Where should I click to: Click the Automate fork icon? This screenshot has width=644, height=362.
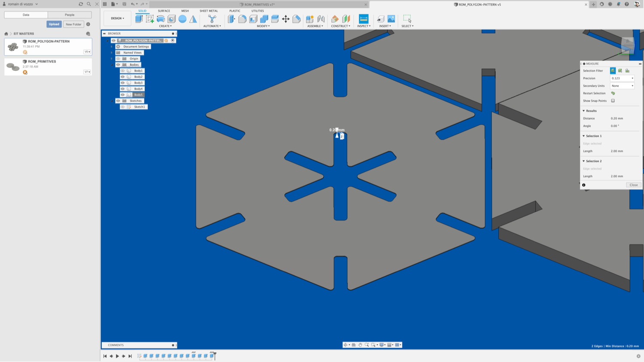(x=212, y=18)
